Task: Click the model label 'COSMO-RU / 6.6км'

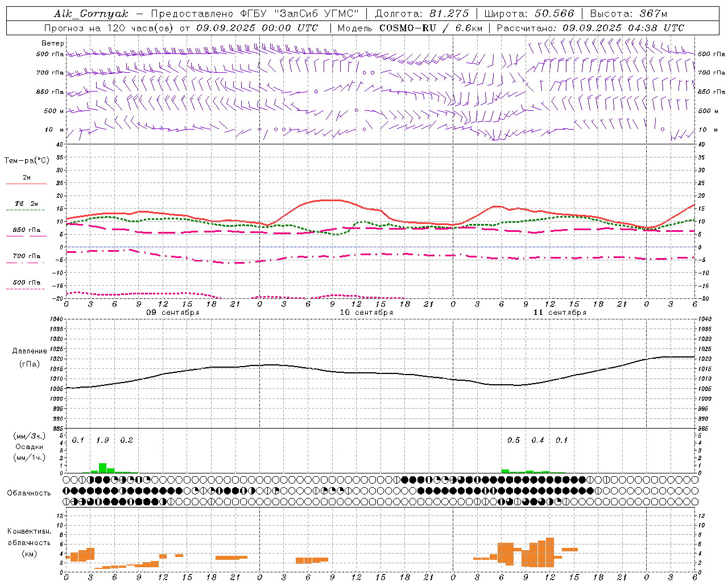Action: (431, 28)
